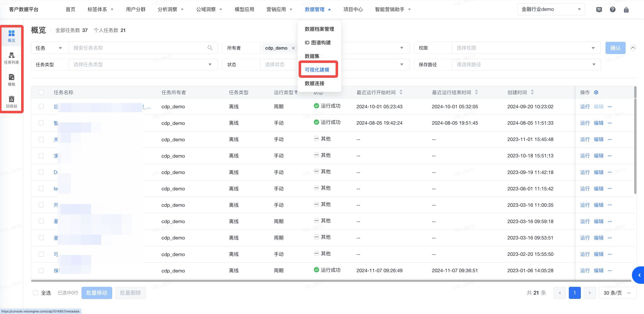Open the 用户分群 nav item
The image size is (644, 314).
tap(136, 9)
